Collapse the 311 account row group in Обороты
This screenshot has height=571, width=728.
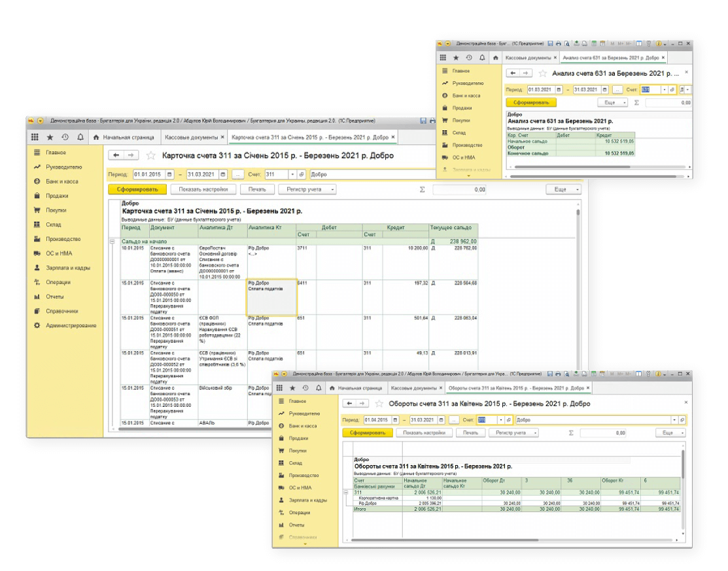pos(347,493)
